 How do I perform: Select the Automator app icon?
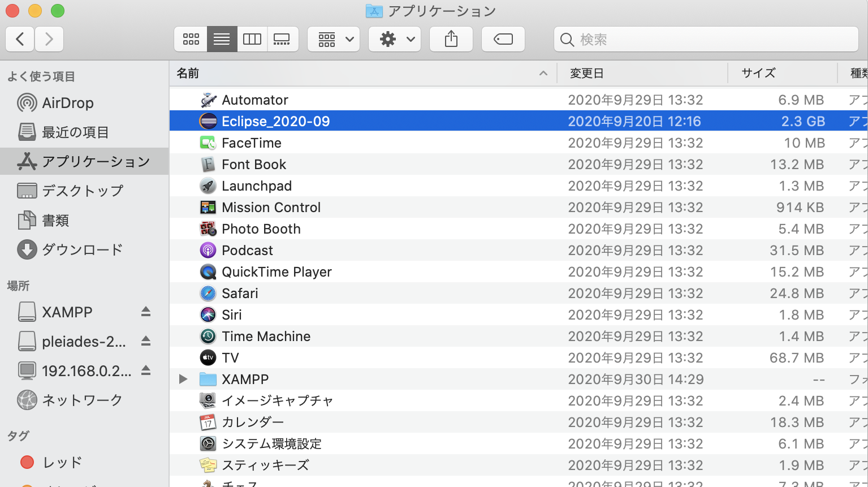208,100
